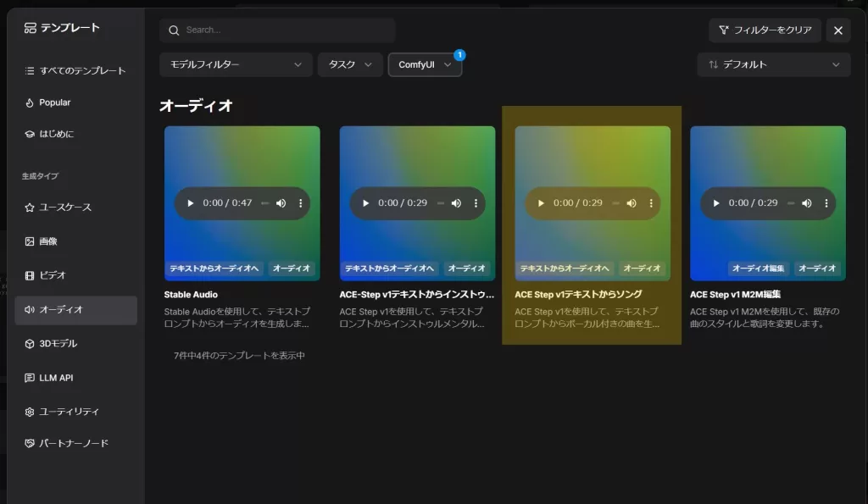Close the template dialog with X

coord(837,30)
